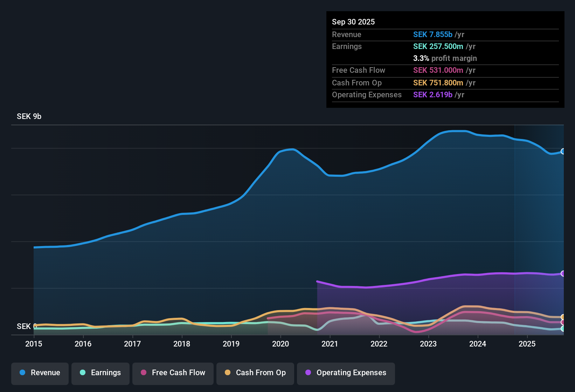
Task: Select the 2025 year label on the axis
Action: [x=527, y=344]
